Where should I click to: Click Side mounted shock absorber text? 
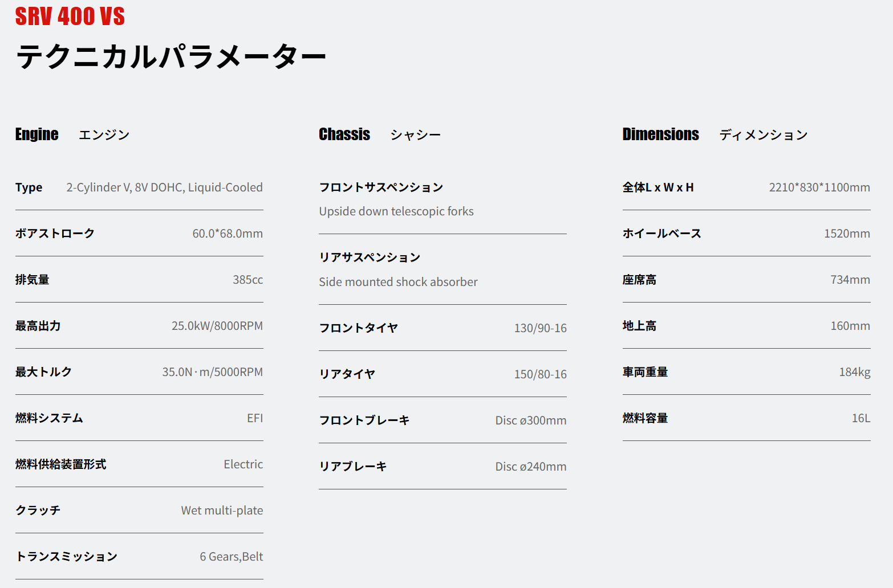398,282
